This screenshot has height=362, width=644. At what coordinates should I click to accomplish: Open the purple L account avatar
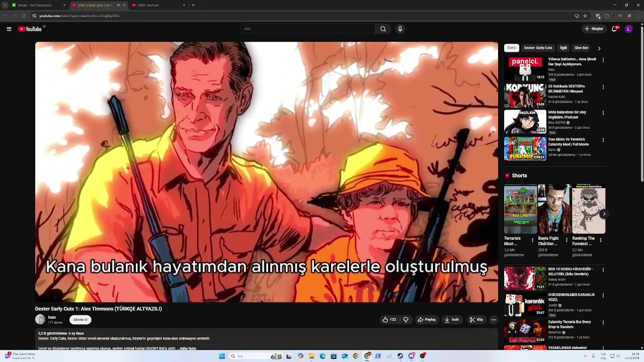pos(628,29)
